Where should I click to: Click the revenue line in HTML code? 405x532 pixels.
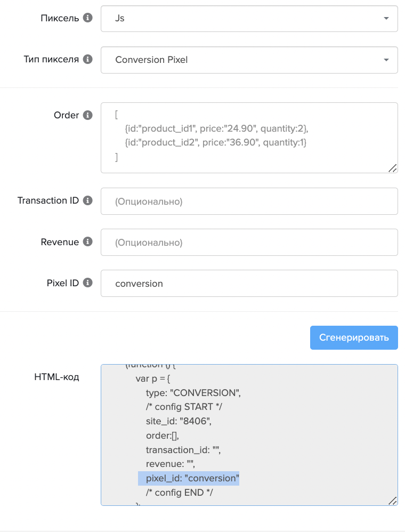(x=171, y=464)
